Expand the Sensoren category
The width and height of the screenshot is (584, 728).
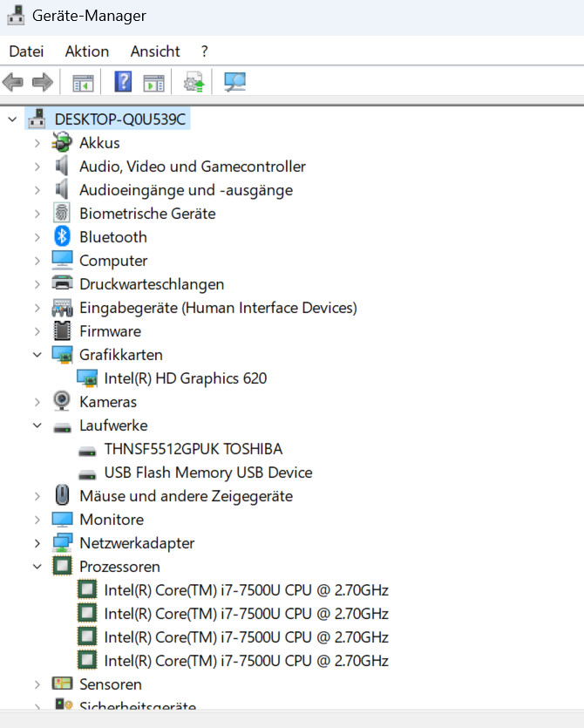point(37,684)
